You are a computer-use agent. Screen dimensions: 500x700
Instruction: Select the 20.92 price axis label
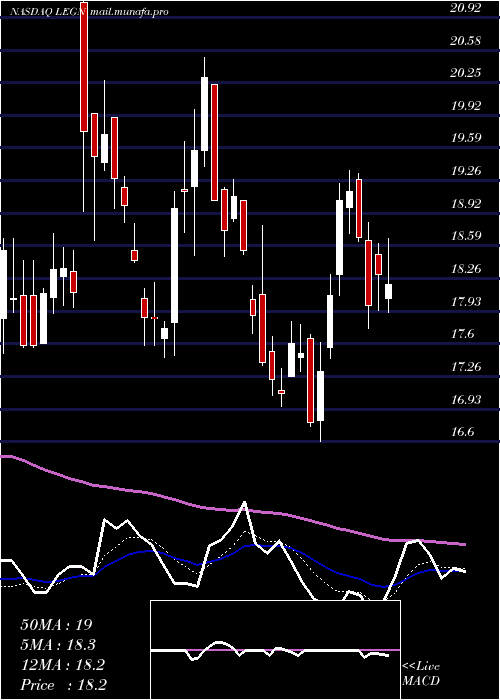click(x=466, y=8)
